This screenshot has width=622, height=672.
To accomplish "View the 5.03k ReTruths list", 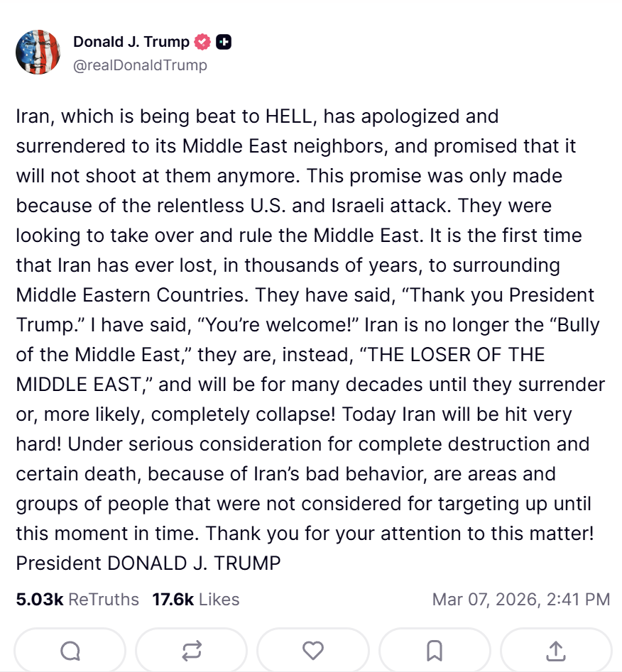I will click(77, 600).
